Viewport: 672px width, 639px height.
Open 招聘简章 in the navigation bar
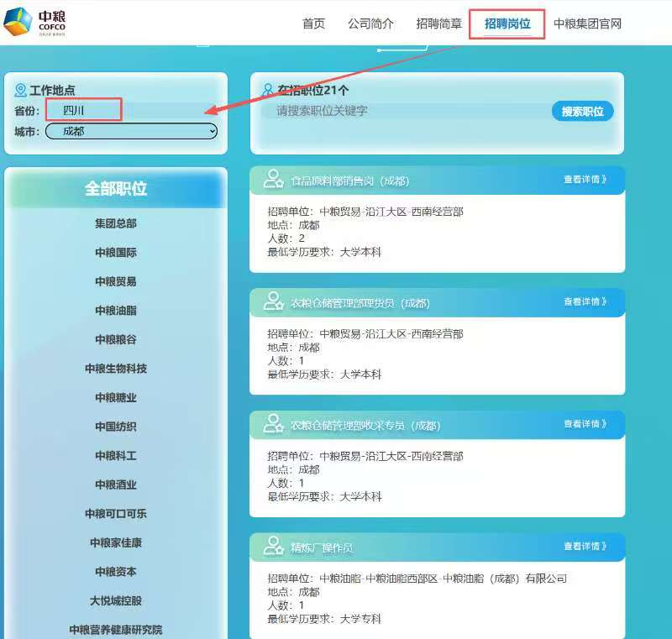click(439, 24)
